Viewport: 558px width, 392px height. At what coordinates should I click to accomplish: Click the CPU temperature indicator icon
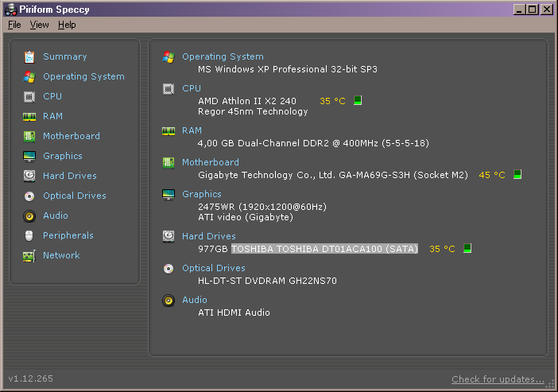click(x=358, y=100)
